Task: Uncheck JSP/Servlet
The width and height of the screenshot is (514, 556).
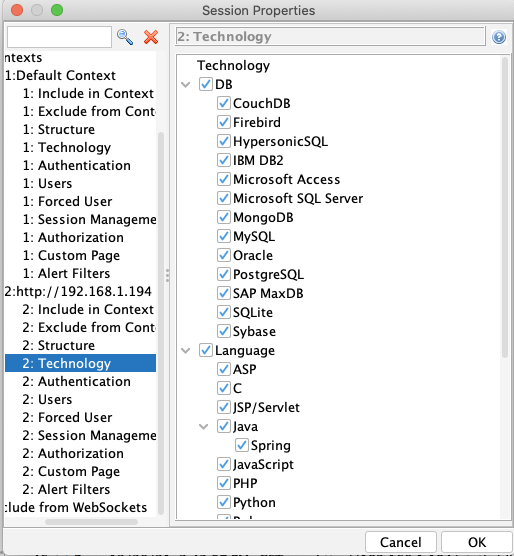Action: (224, 407)
